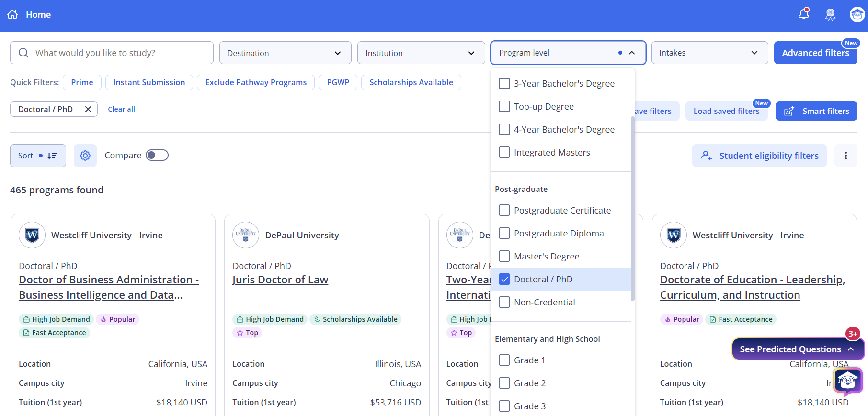Screen dimensions: 868x416
Task: Check the Postgraduate Certificate option
Action: pyautogui.click(x=504, y=210)
